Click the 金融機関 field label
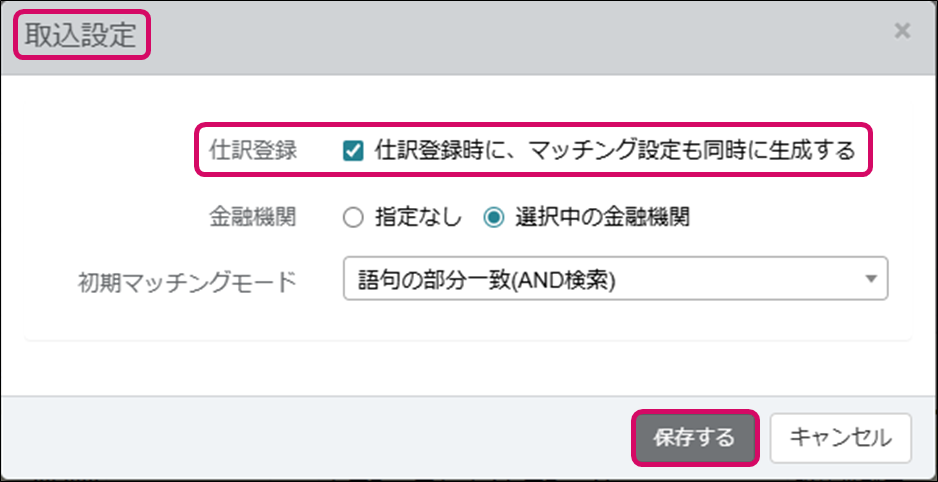The height and width of the screenshot is (482, 938). coord(253,217)
